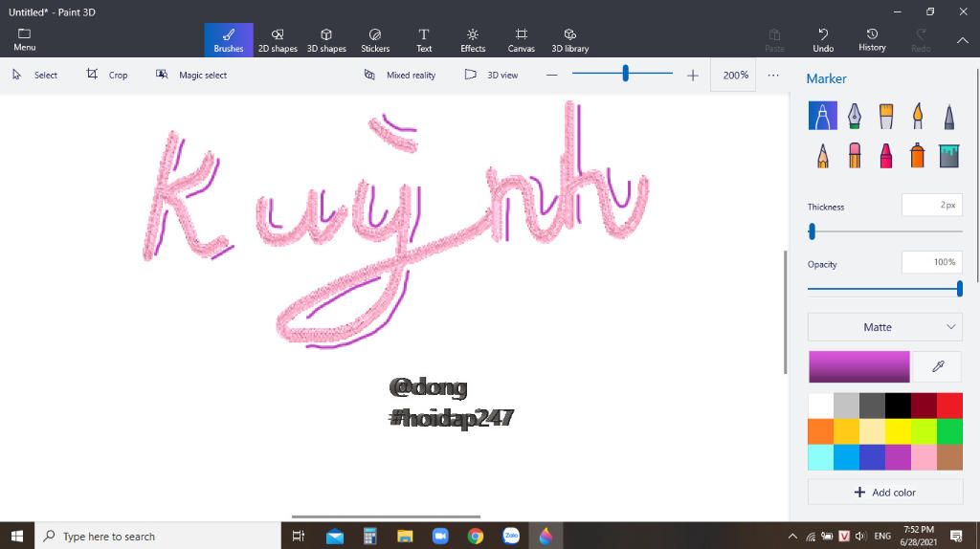Viewport: 980px width, 549px height.
Task: Show hidden system tray icons
Action: click(792, 536)
